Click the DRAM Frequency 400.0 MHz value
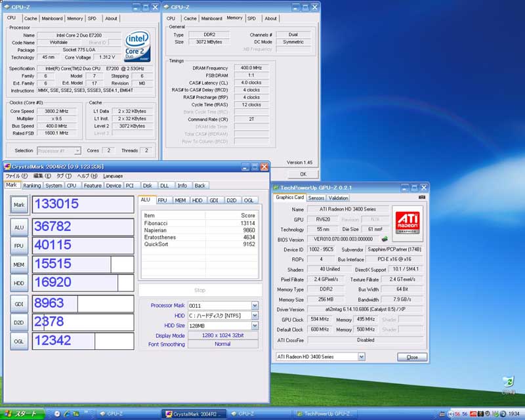 (x=251, y=68)
